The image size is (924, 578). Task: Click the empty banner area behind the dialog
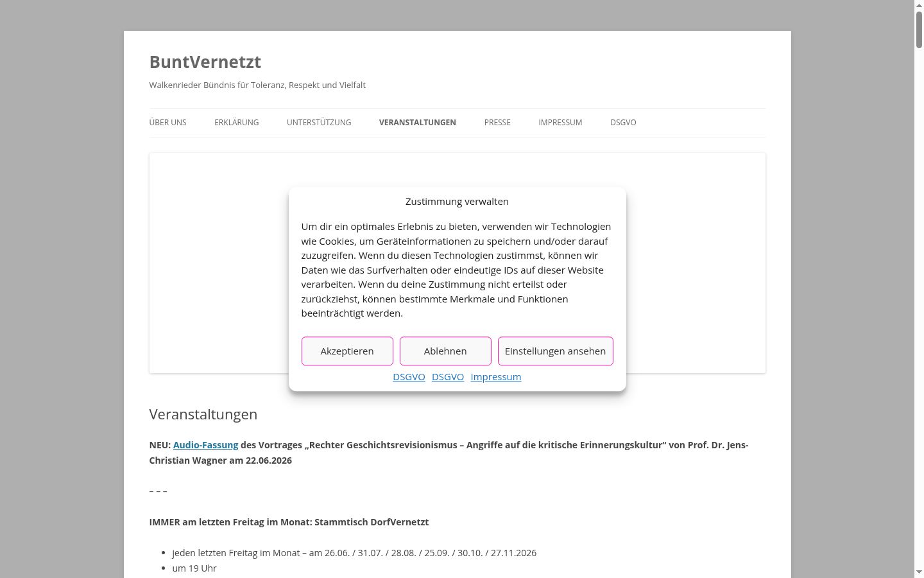(218, 263)
